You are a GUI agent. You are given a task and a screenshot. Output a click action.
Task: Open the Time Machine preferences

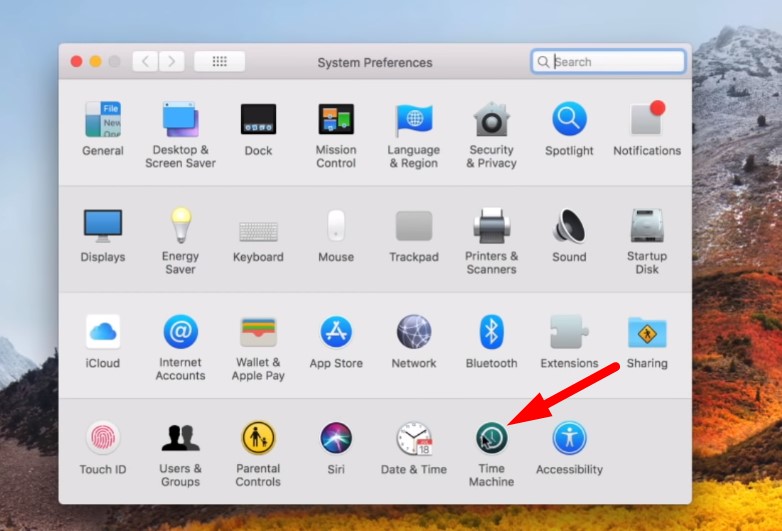coord(491,439)
